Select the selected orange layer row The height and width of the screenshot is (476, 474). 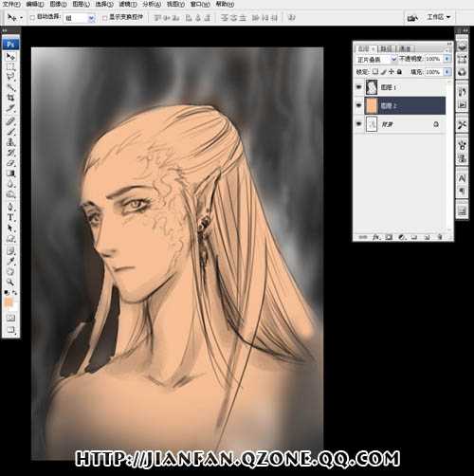(405, 105)
